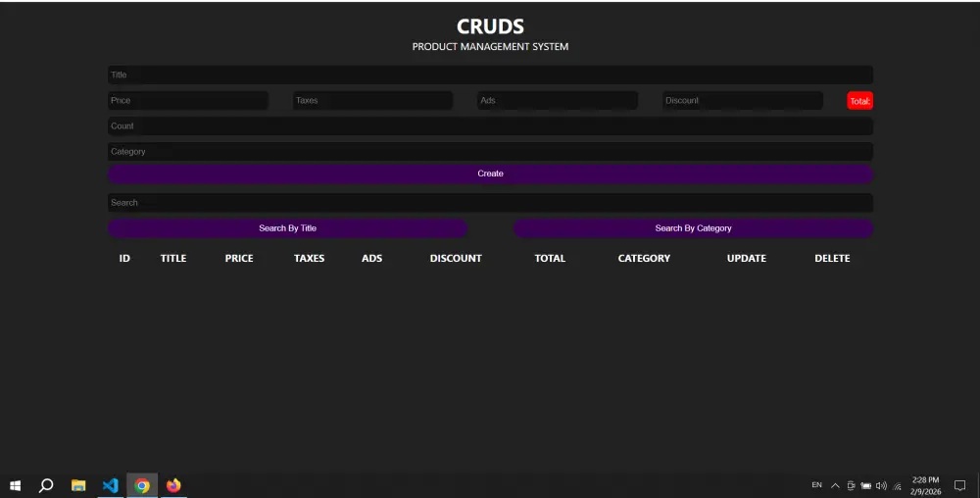The width and height of the screenshot is (980, 498).
Task: Click the Product Management System subtitle
Action: [x=490, y=47]
